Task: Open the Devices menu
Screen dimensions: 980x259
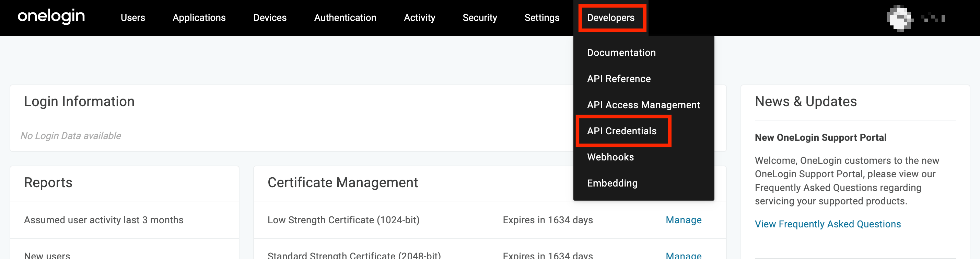Action: pos(270,18)
